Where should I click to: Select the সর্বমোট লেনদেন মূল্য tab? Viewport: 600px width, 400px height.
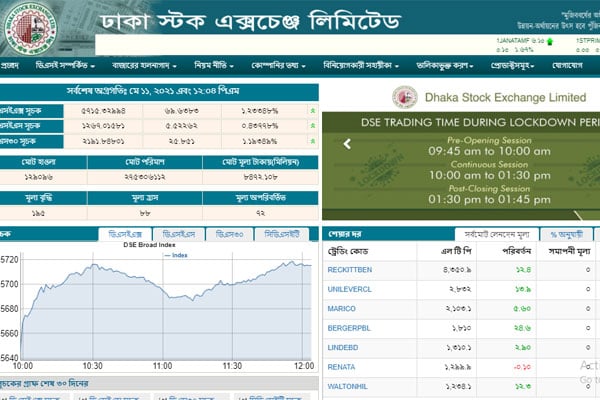pyautogui.click(x=497, y=234)
